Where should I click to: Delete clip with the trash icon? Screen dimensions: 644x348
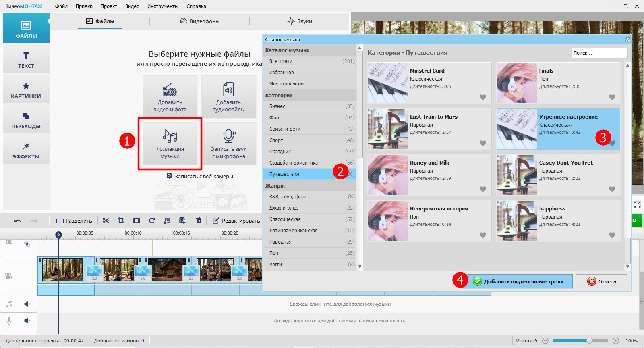click(199, 221)
